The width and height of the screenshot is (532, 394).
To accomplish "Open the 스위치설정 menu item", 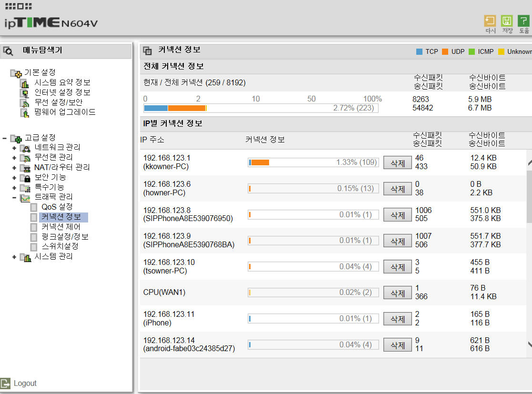I will pyautogui.click(x=60, y=246).
